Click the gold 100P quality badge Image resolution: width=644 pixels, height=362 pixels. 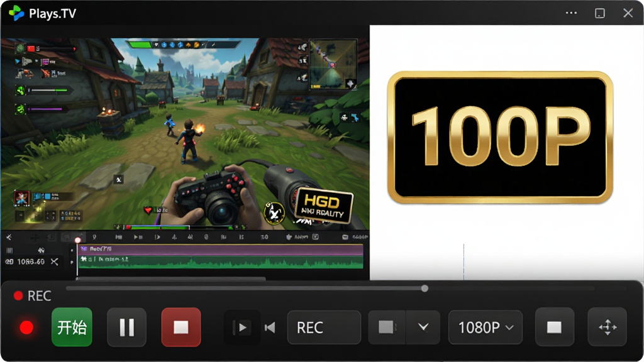coord(500,138)
